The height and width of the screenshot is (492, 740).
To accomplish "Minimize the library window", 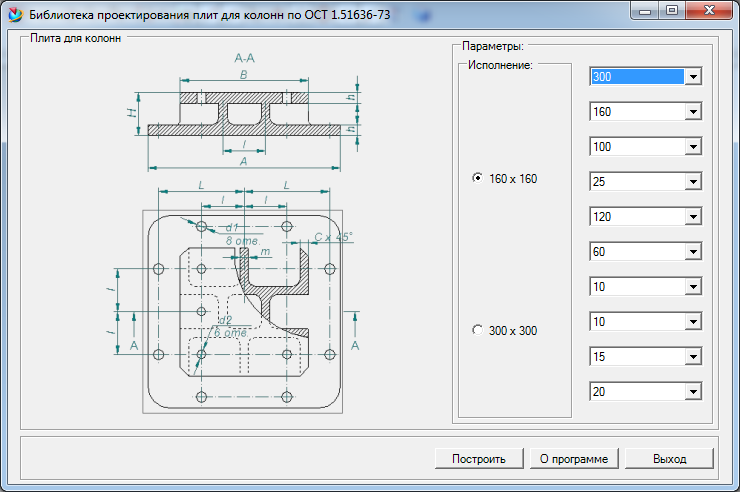I will (646, 10).
